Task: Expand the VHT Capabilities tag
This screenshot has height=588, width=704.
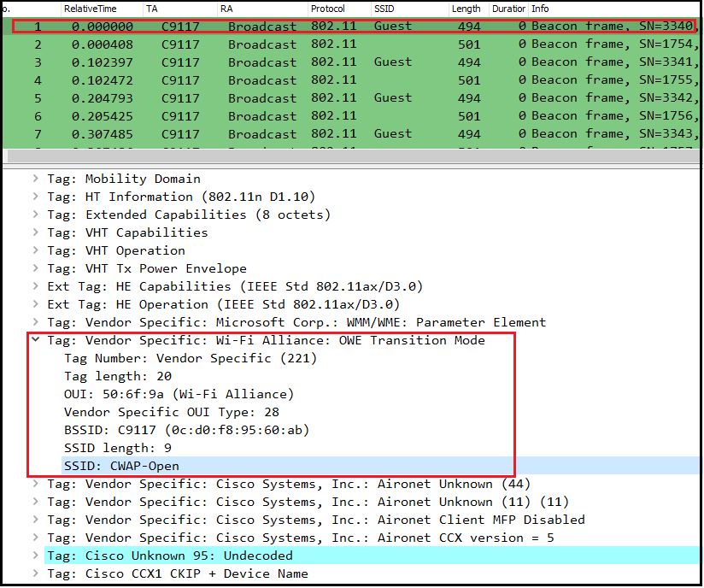Action: (34, 232)
